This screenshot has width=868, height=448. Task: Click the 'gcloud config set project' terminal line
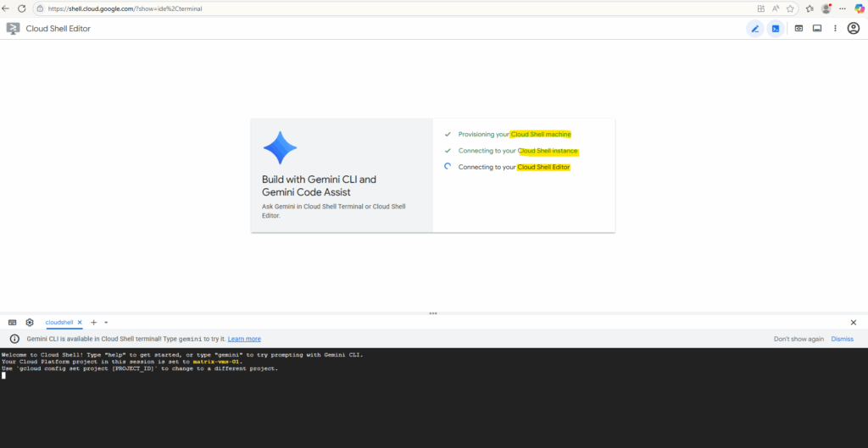[x=140, y=368]
